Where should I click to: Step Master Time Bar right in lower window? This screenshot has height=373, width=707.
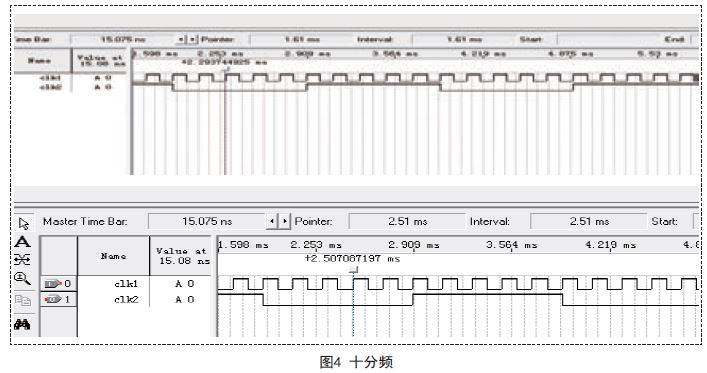pyautogui.click(x=285, y=221)
